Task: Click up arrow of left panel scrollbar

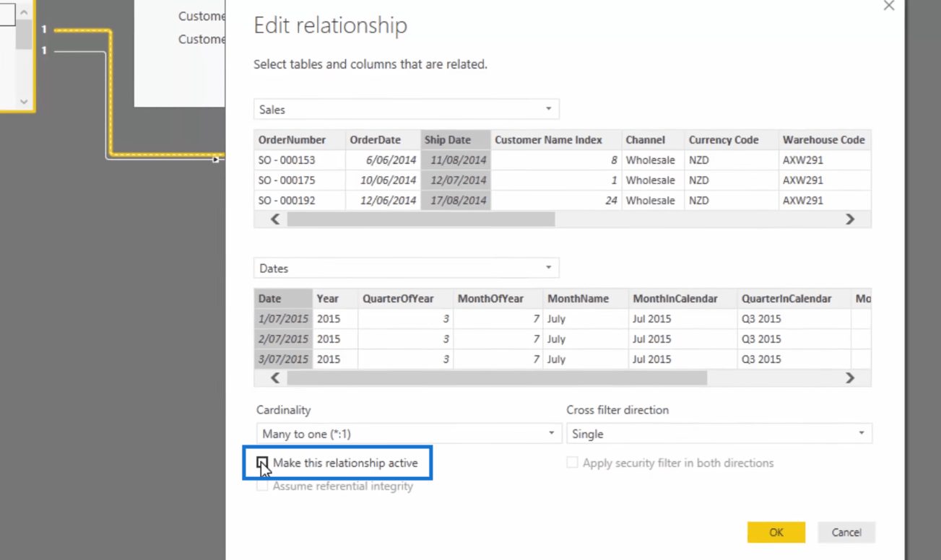Action: click(x=24, y=12)
